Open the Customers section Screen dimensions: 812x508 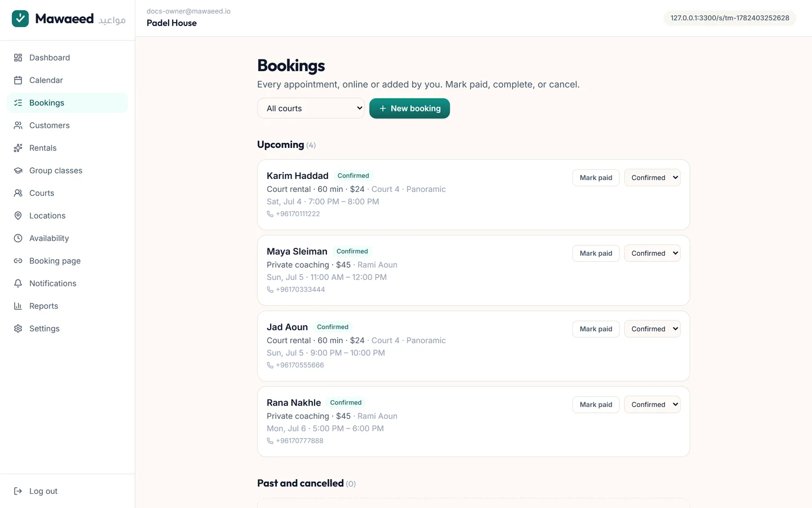(68, 125)
